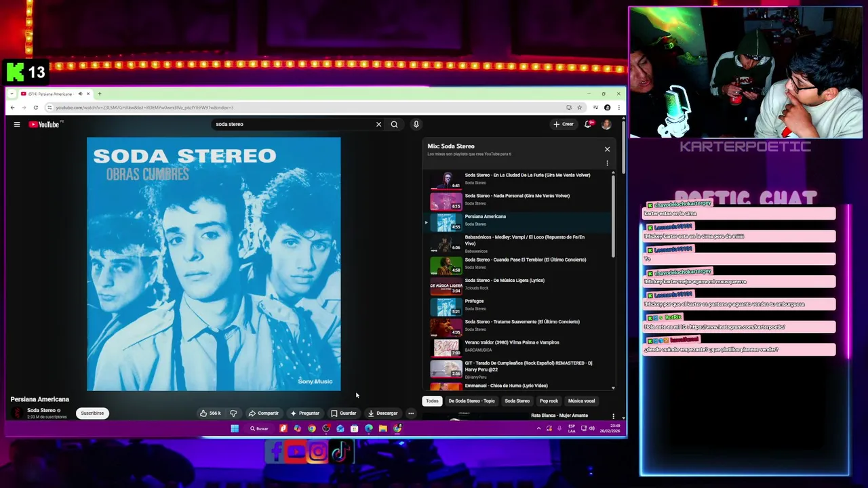Bookmark this page with star icon
Viewport: 868px width, 488px height.
(579, 107)
